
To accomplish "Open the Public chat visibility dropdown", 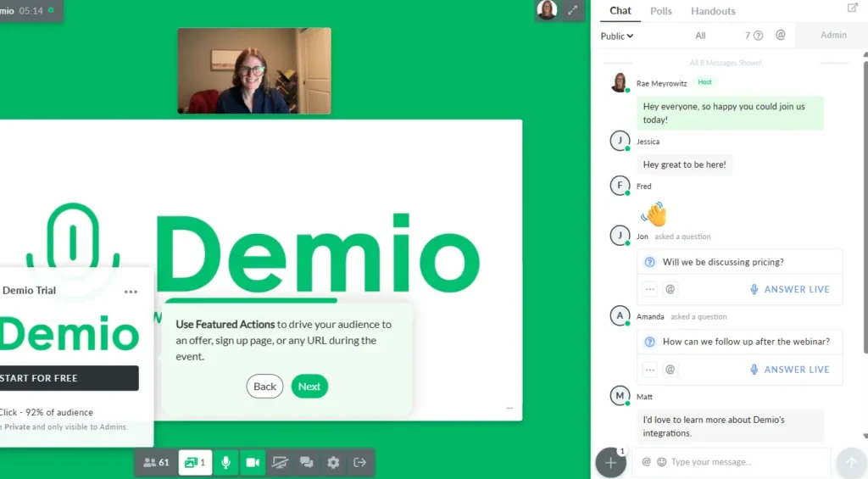I will click(x=617, y=36).
